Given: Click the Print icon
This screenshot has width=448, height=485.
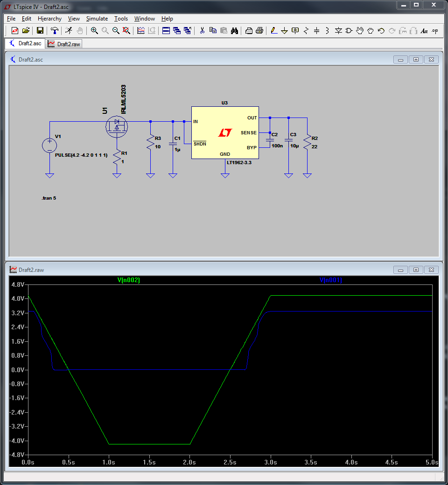Looking at the screenshot, I should pos(259,30).
